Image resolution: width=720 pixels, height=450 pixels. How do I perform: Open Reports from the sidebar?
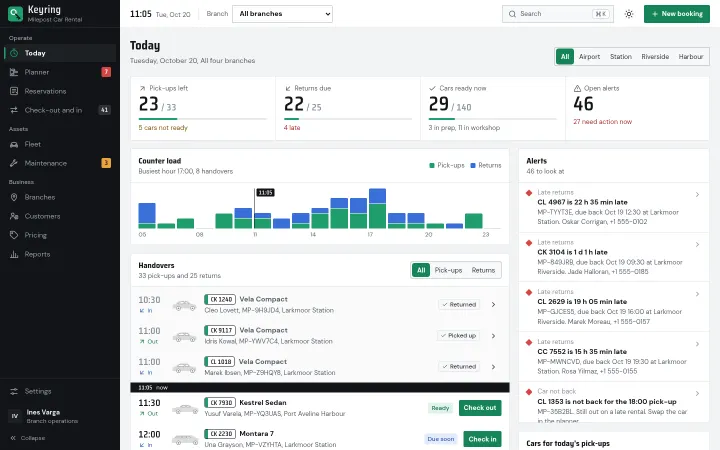click(x=60, y=254)
